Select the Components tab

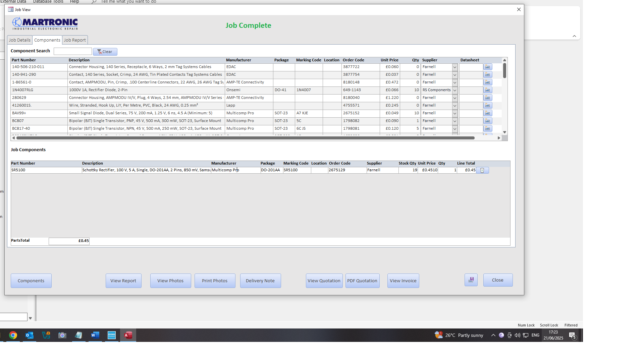click(47, 40)
